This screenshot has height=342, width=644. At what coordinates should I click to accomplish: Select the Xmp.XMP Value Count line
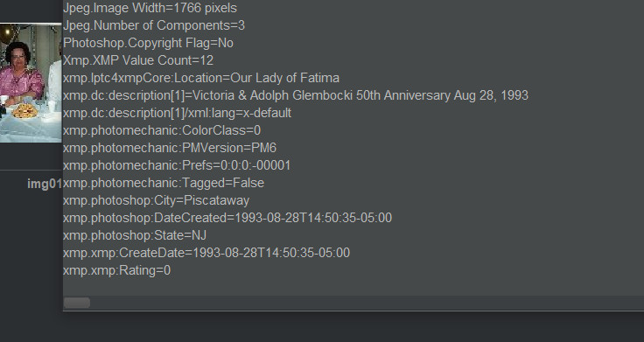coord(138,60)
